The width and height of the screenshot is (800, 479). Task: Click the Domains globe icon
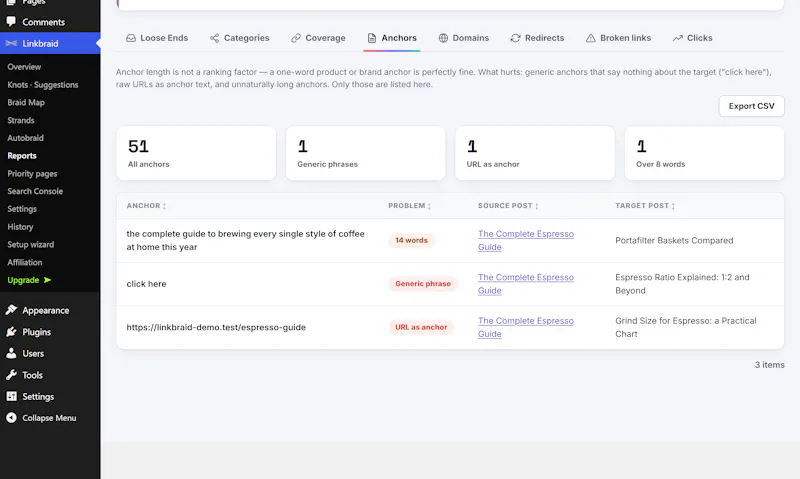pos(443,38)
